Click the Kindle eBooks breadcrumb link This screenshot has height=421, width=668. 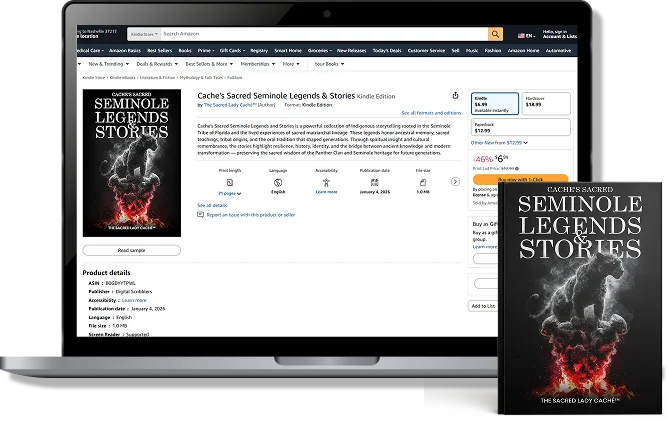pyautogui.click(x=122, y=78)
